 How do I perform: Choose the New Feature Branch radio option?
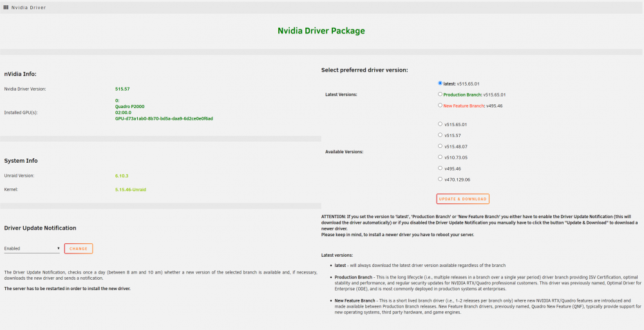tap(440, 105)
